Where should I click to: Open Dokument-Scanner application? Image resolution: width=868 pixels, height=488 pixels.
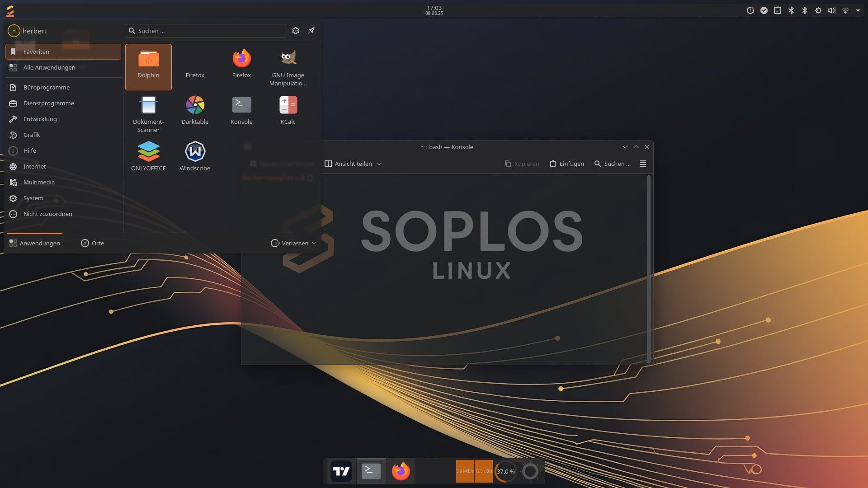148,113
